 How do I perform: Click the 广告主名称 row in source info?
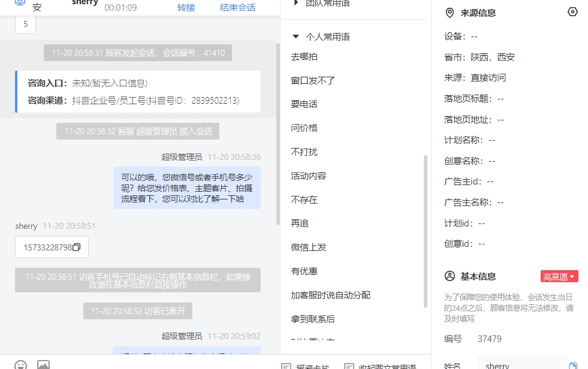tap(474, 202)
